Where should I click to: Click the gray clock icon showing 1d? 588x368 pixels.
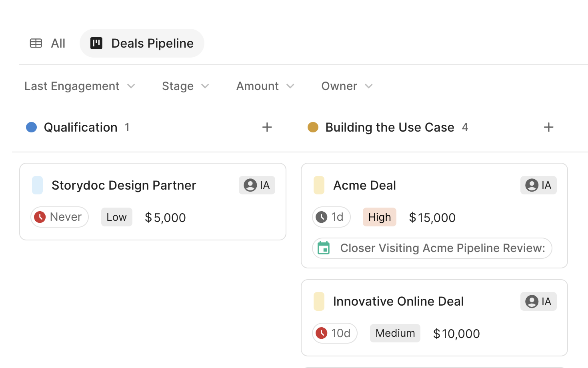322,217
